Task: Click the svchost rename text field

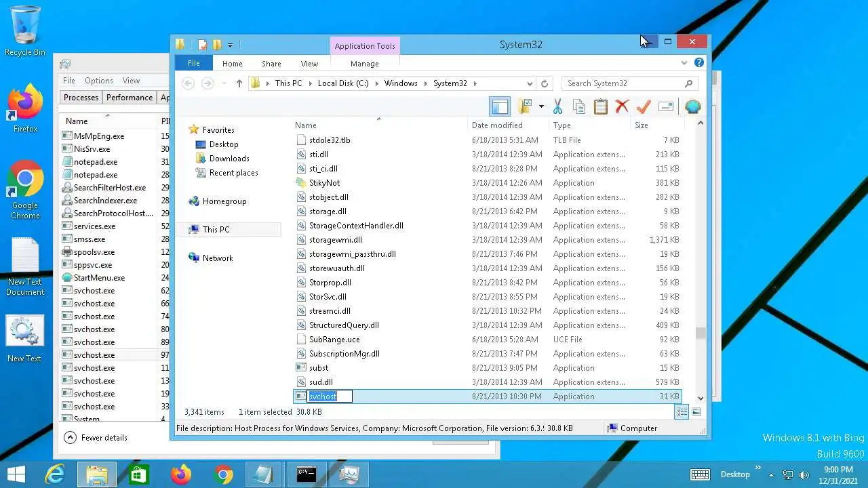Action: pos(330,396)
